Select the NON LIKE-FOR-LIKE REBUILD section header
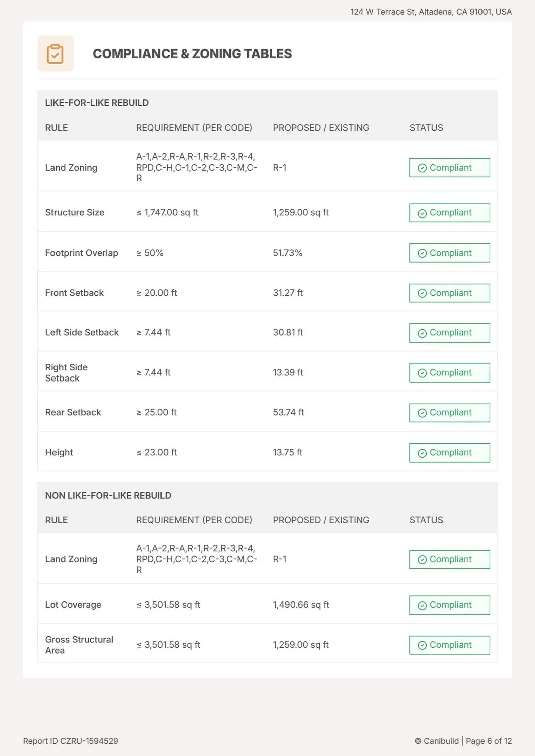This screenshot has width=535, height=756. coord(108,495)
